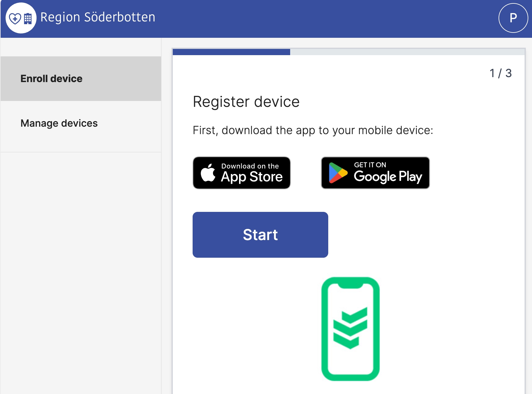Click the Register device heading

(x=246, y=102)
